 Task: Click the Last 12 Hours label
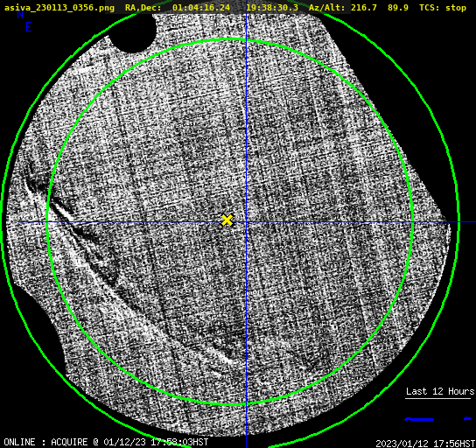tap(440, 391)
